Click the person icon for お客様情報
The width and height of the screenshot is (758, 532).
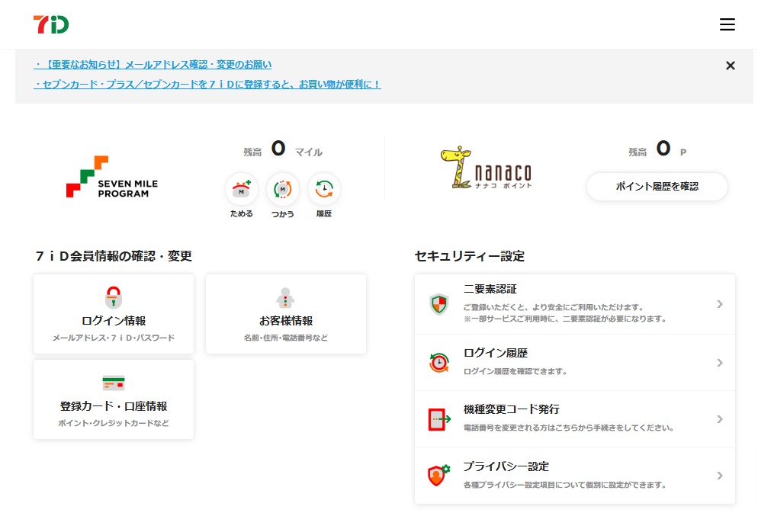285,297
